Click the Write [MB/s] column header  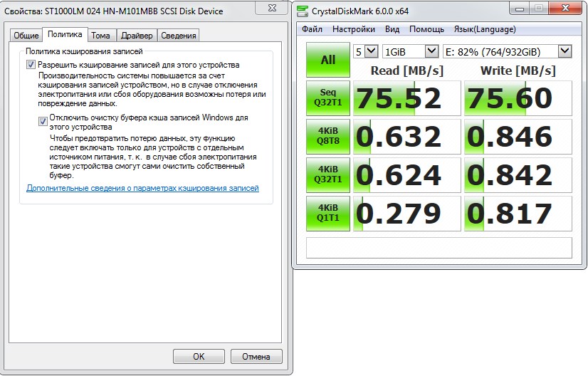[x=518, y=70]
